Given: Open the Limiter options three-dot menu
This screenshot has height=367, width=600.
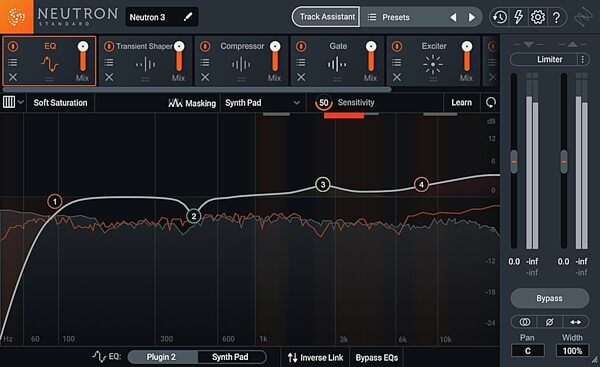Looking at the screenshot, I should coord(583,59).
